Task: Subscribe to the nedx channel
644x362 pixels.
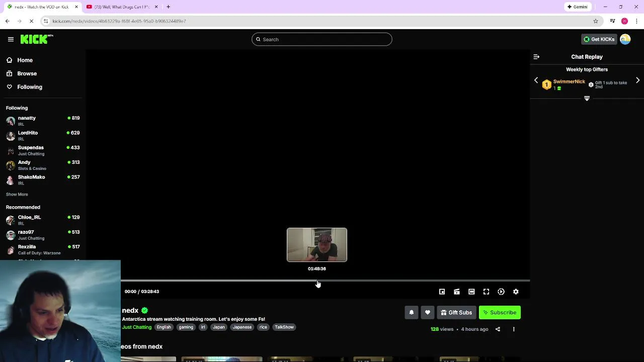Action: pyautogui.click(x=500, y=313)
